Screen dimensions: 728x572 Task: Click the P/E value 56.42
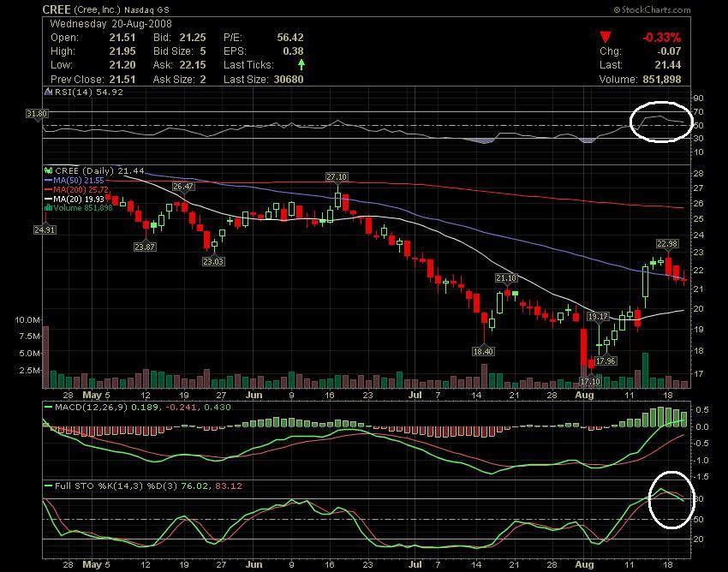tap(290, 38)
